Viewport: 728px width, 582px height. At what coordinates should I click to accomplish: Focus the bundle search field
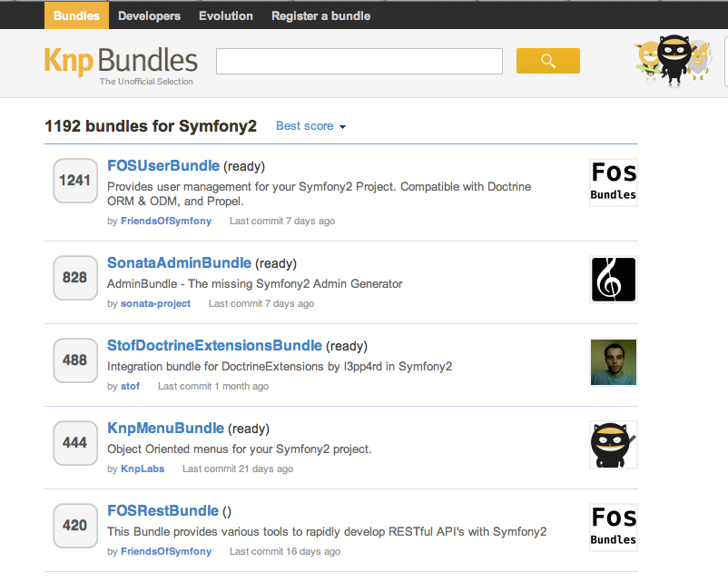pos(359,61)
